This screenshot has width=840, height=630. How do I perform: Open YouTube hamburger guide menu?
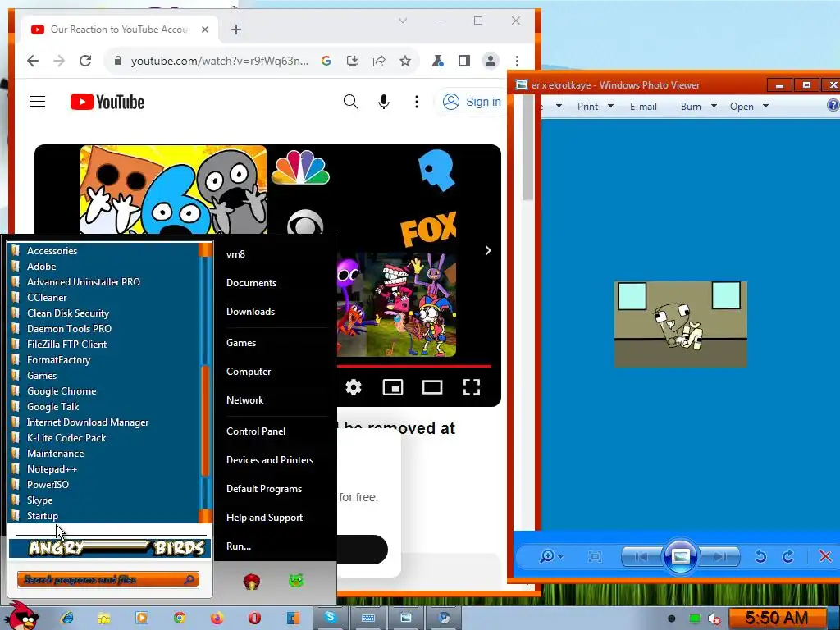pos(38,101)
